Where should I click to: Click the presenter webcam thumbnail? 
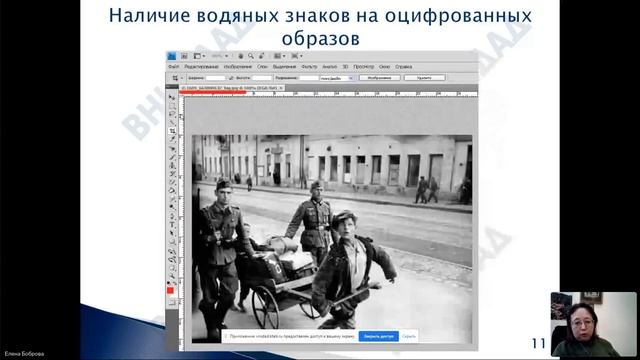coord(593,324)
